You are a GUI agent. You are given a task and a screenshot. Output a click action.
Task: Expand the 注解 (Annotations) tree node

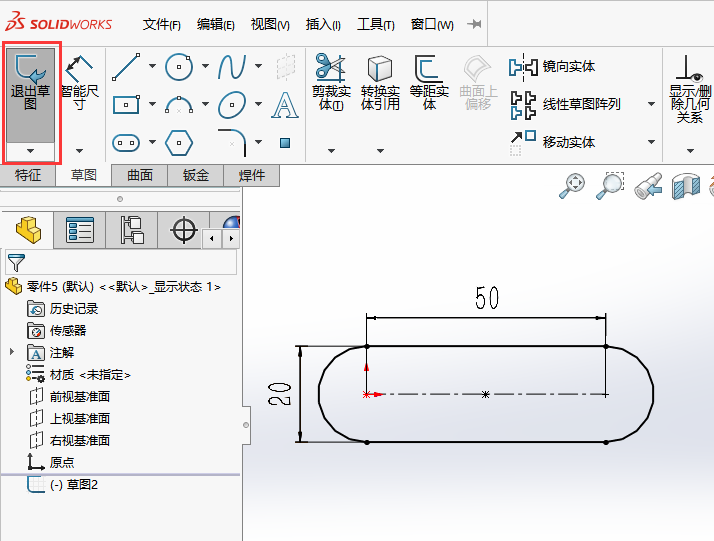point(12,352)
